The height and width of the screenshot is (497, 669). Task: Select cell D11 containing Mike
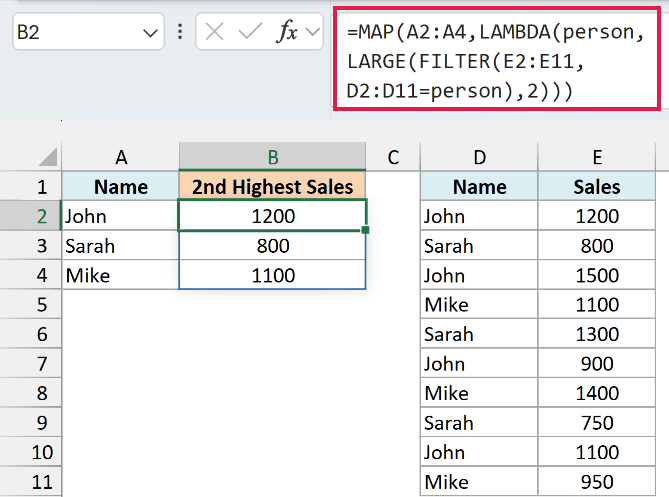tap(479, 482)
